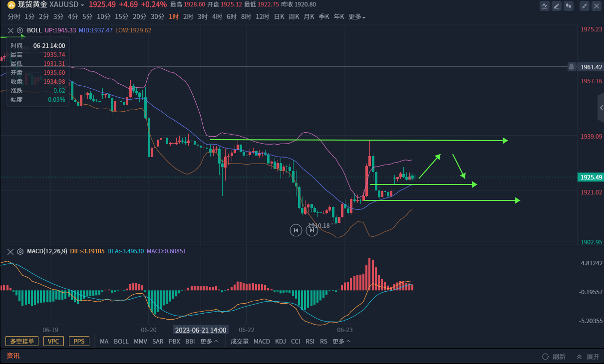
Task: Toggle PPS overlay button
Action: point(79,342)
